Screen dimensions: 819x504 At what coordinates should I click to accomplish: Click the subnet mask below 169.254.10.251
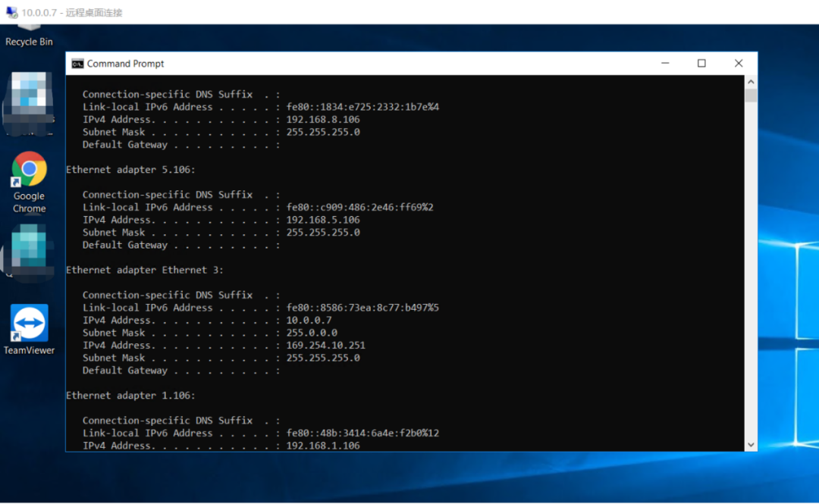click(x=323, y=358)
